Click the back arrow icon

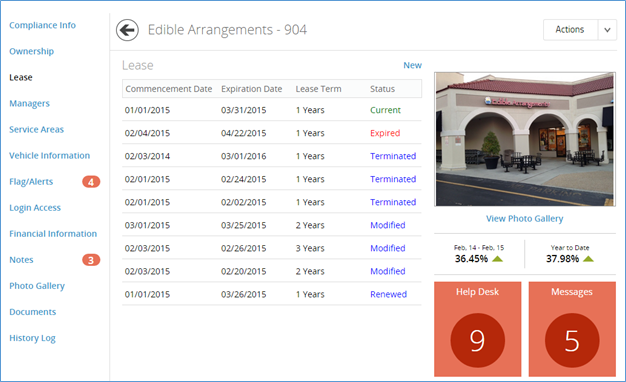(x=127, y=30)
